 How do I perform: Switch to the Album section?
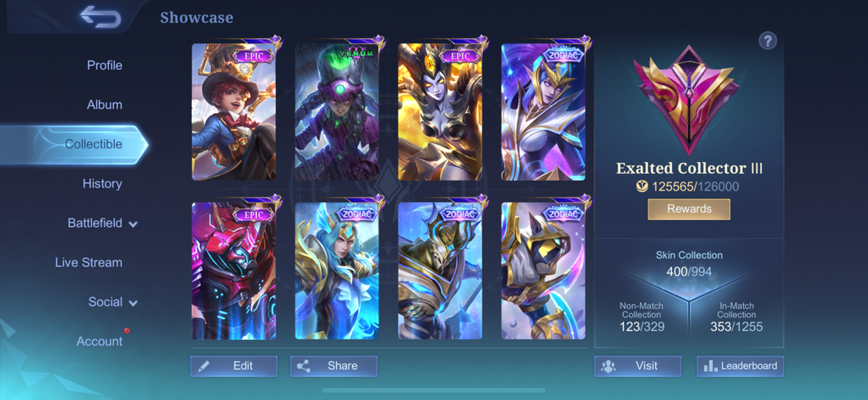click(105, 105)
